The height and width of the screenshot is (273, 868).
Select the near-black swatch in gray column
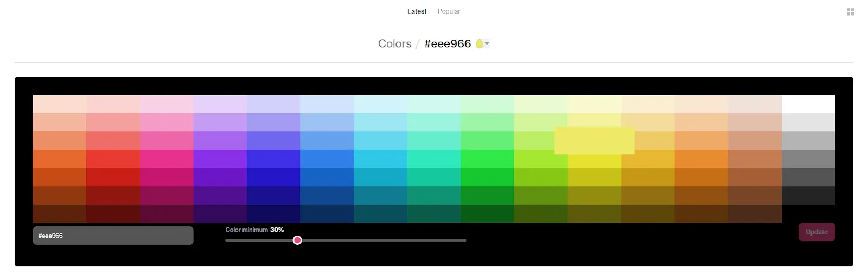(x=808, y=195)
